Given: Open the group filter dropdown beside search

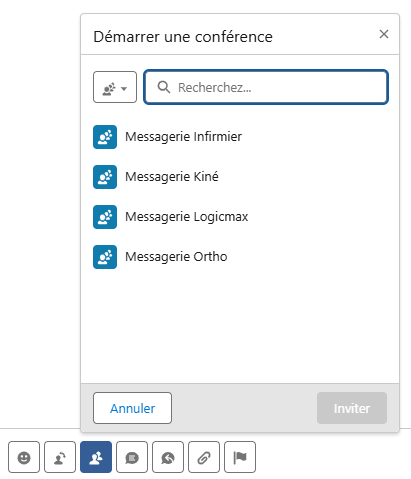Looking at the screenshot, I should [x=115, y=87].
